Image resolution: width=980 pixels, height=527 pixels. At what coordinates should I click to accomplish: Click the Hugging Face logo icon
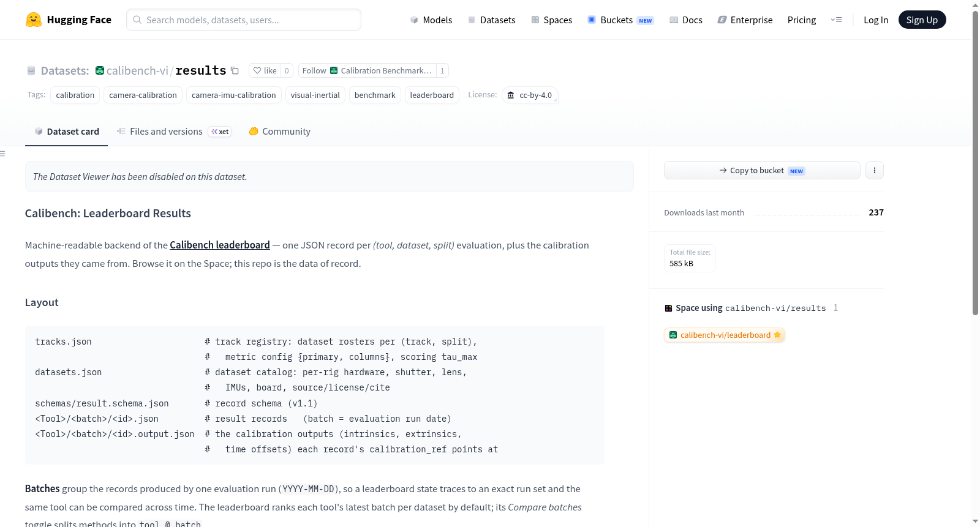(34, 20)
